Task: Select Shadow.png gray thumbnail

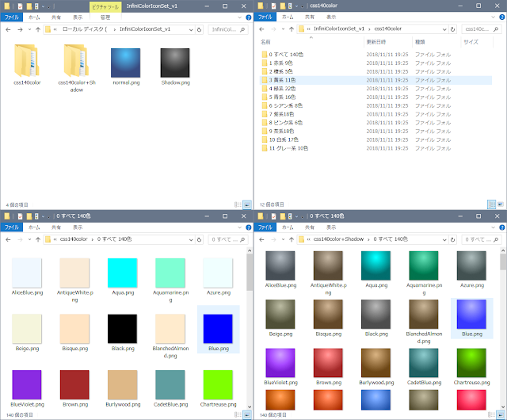Action: [x=175, y=63]
